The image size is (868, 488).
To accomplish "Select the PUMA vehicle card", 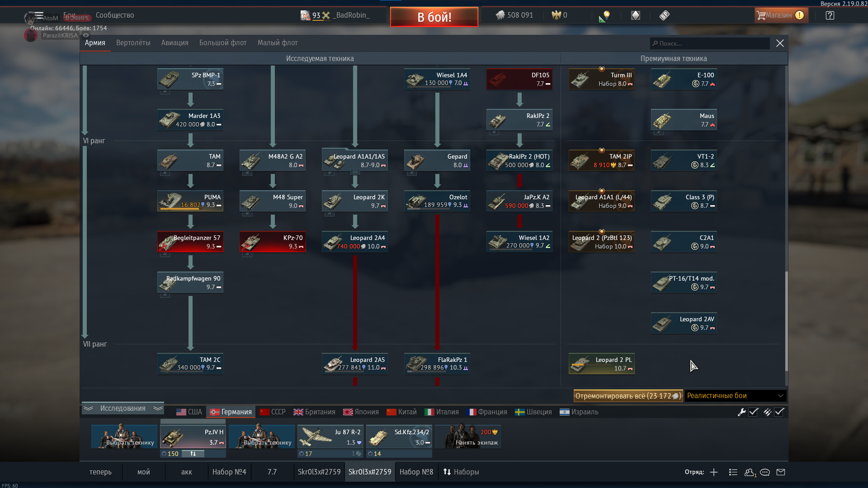I will [190, 201].
